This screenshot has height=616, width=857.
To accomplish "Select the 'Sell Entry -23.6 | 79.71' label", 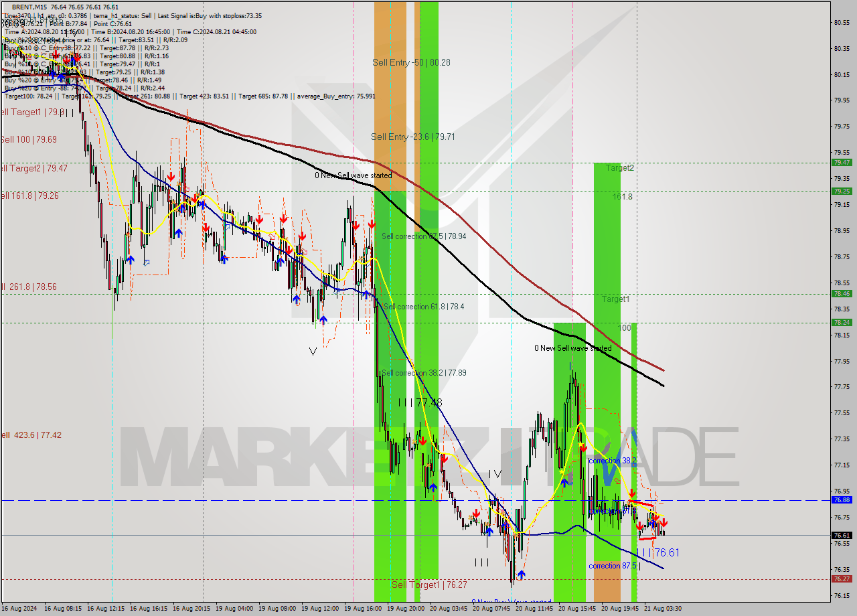I will tap(413, 137).
